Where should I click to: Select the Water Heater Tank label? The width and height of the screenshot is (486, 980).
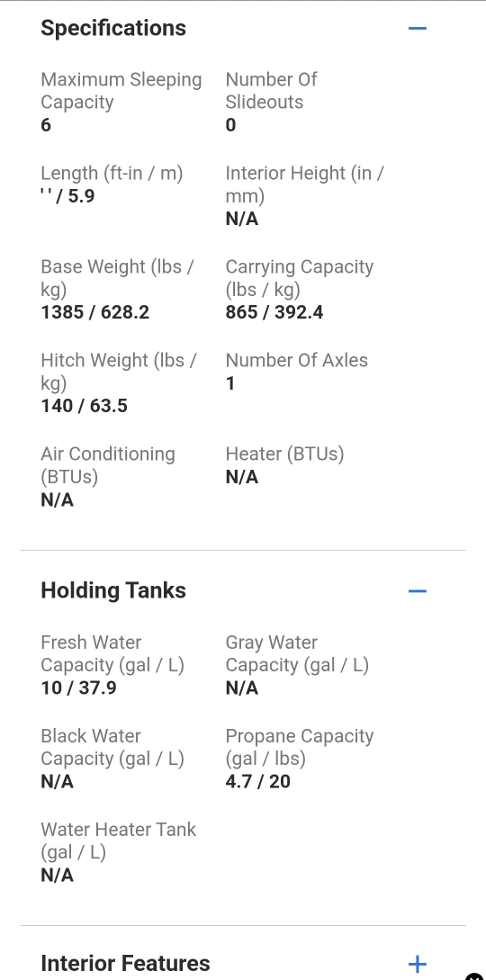[119, 841]
